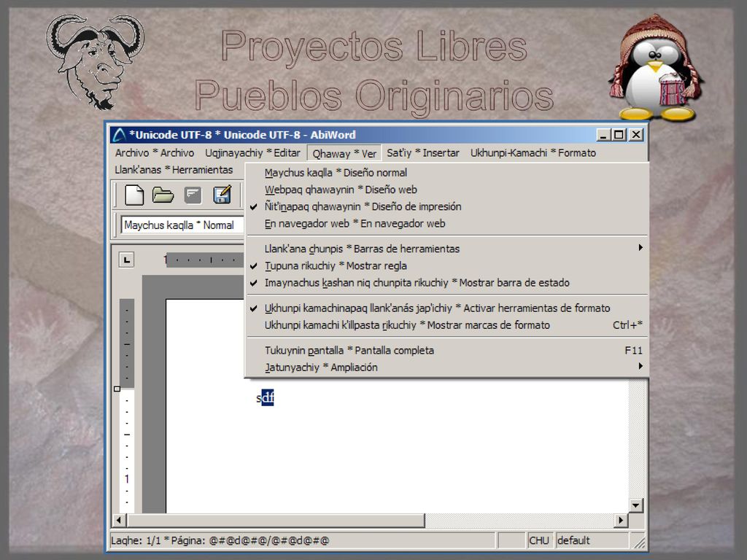
Task: Click the CHU language status bar field
Action: click(x=539, y=540)
